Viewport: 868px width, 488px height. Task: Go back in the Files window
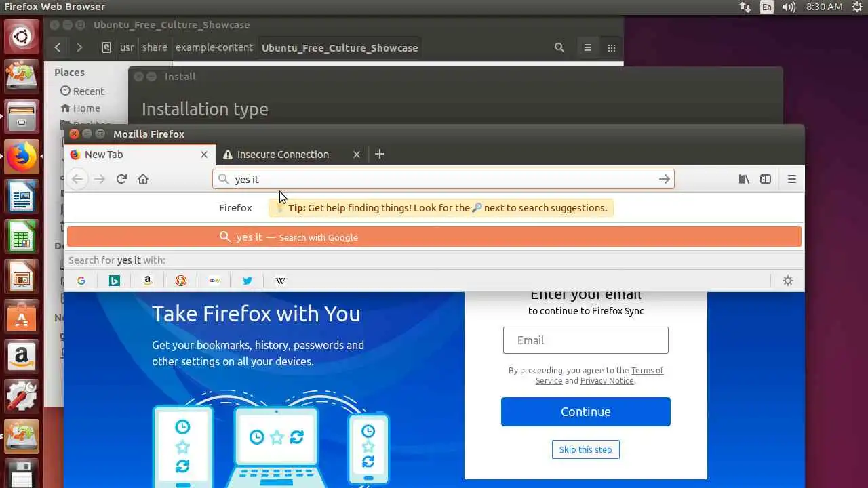(x=58, y=47)
